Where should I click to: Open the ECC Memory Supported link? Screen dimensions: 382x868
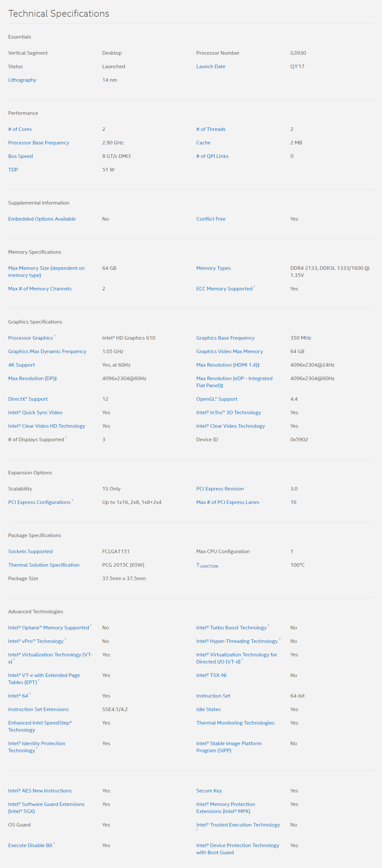pos(224,288)
